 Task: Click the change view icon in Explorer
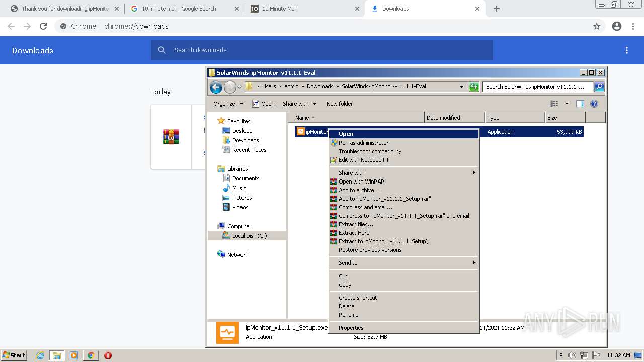(554, 104)
